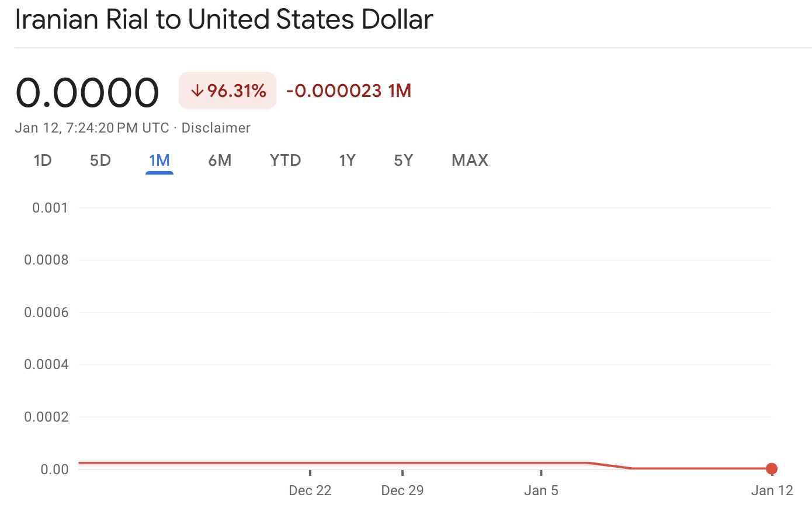Switch to the 1D time range

click(43, 160)
